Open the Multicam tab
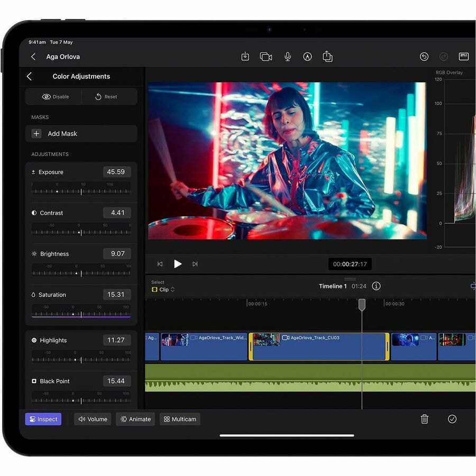The height and width of the screenshot is (476, 476). pos(180,419)
